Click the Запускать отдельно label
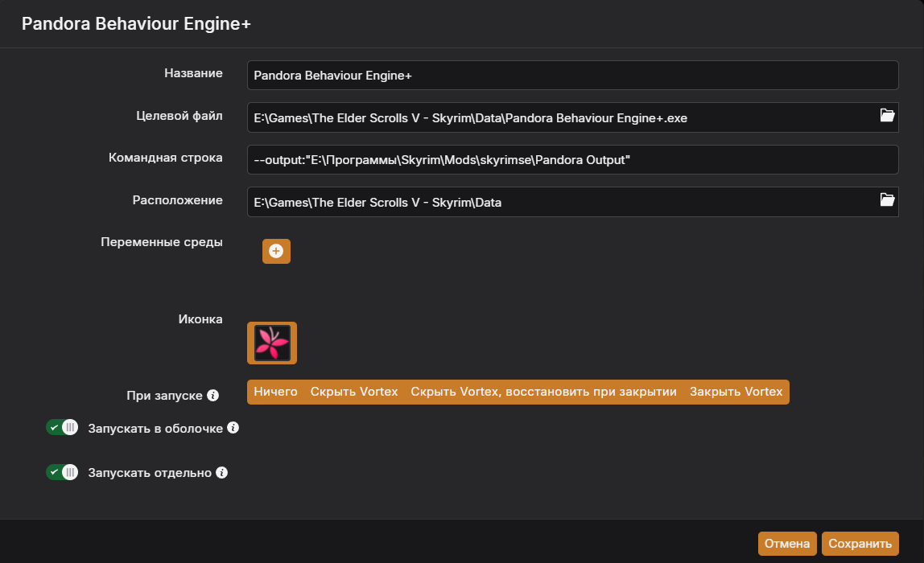This screenshot has height=563, width=924. pyautogui.click(x=150, y=473)
